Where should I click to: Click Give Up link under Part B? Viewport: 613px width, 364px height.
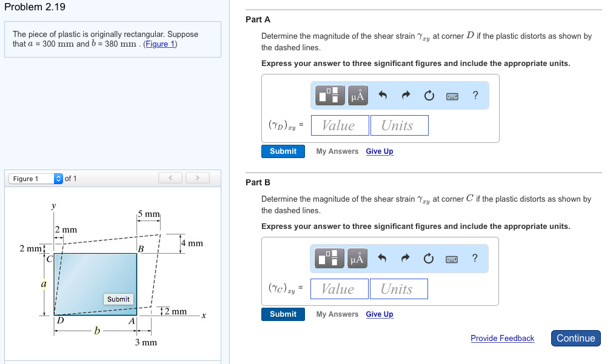(x=380, y=314)
